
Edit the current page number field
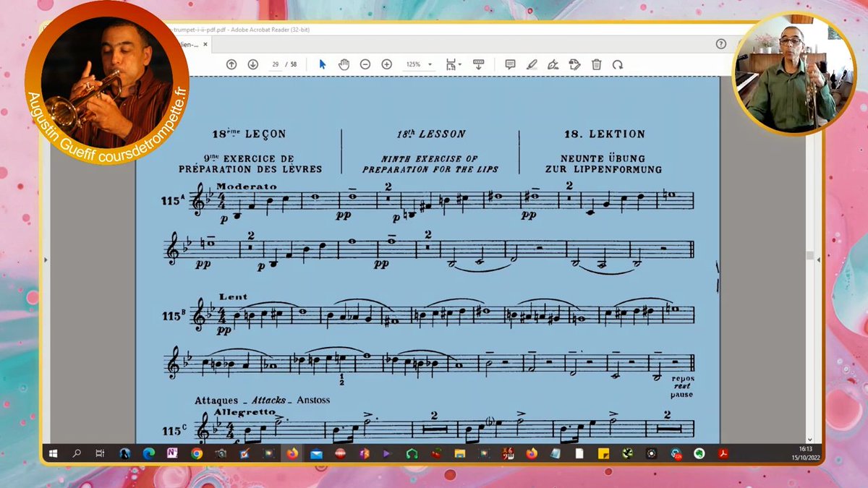pyautogui.click(x=276, y=64)
